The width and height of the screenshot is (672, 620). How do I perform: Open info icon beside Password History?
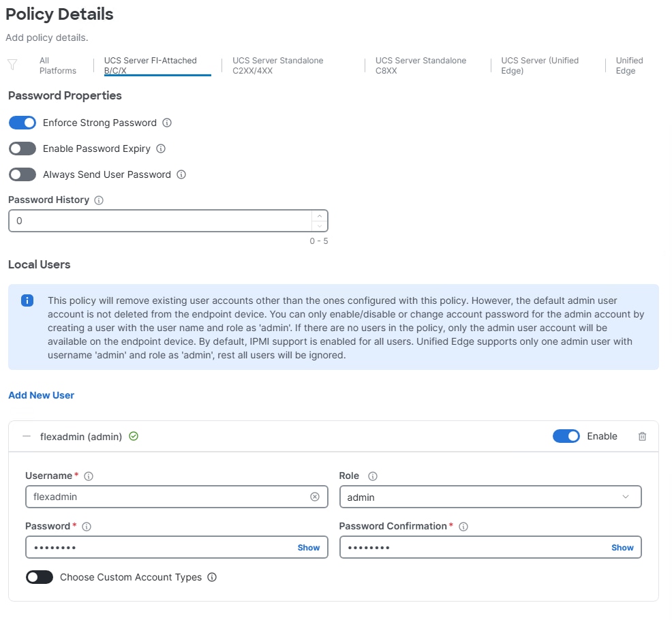[x=99, y=200]
